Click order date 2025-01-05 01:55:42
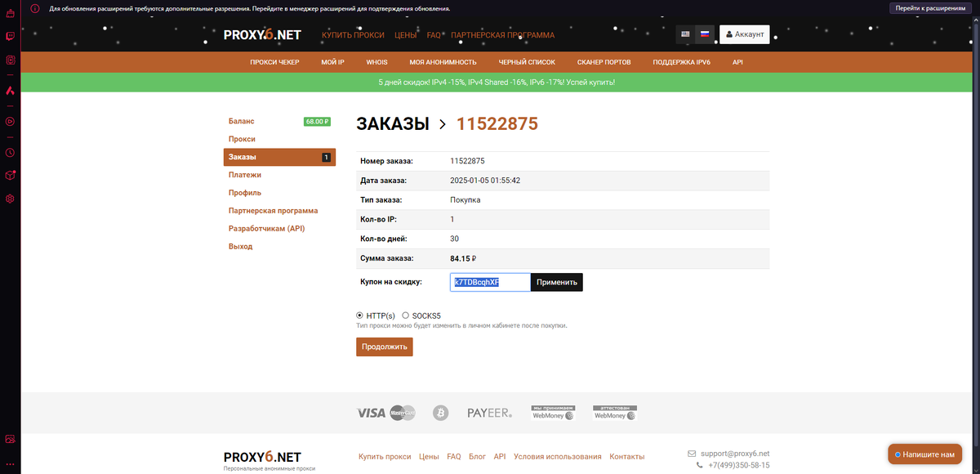 click(485, 181)
